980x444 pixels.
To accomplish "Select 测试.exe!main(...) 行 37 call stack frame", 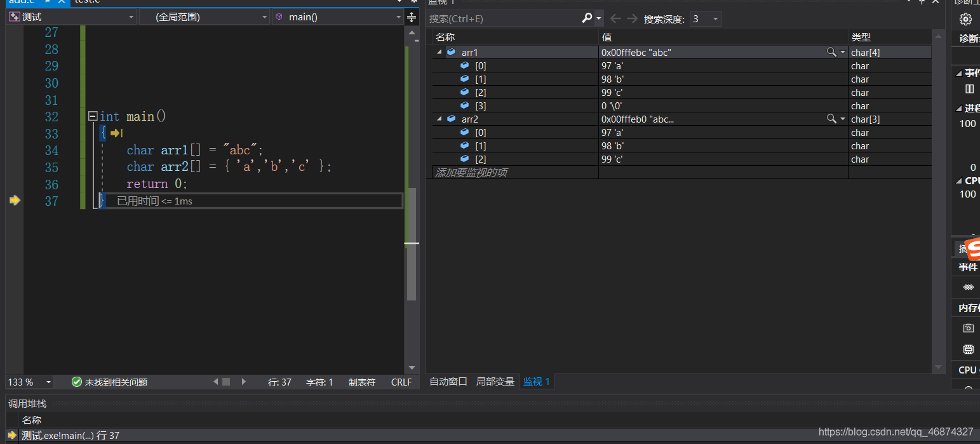I will 70,435.
